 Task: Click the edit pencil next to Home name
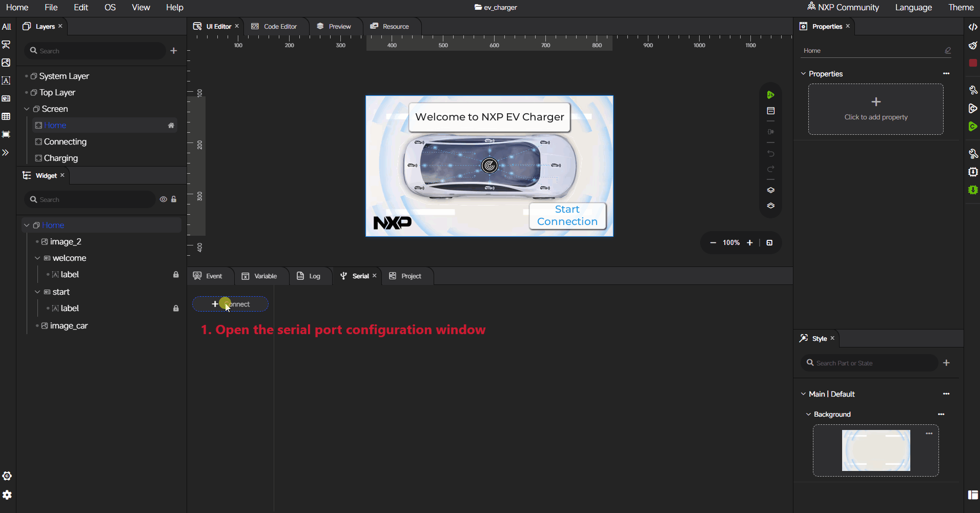[948, 50]
